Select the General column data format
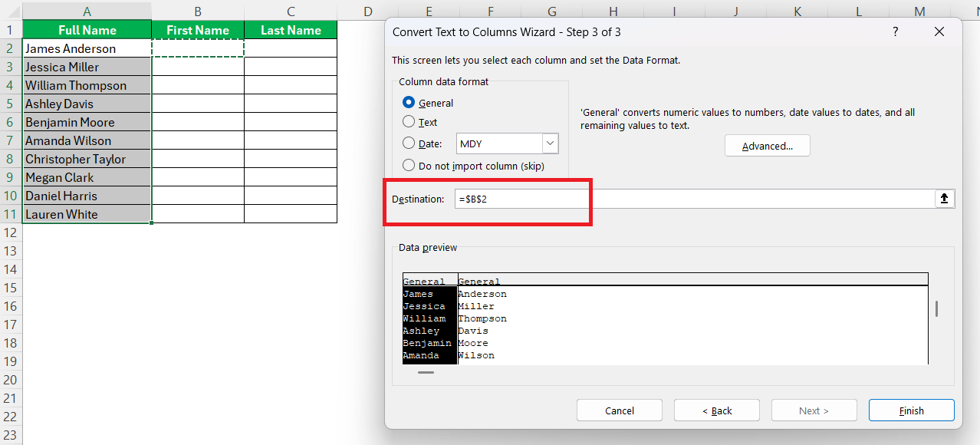 (x=428, y=103)
